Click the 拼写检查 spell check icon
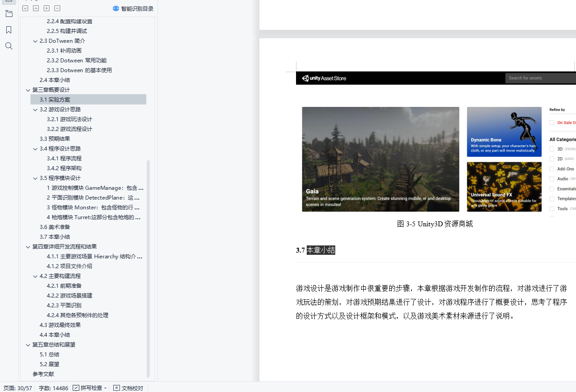This screenshot has height=392, width=576. coord(76,388)
